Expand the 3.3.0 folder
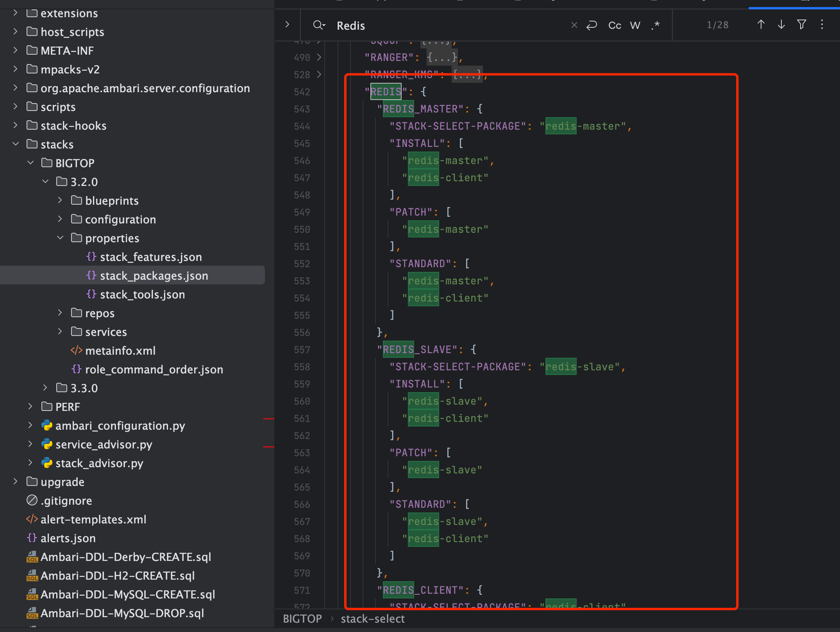 coord(45,388)
